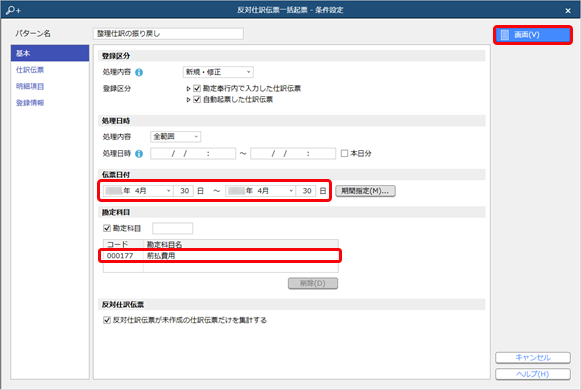Switch to 明細項目 section
Screen dimensions: 581x390
tap(30, 86)
